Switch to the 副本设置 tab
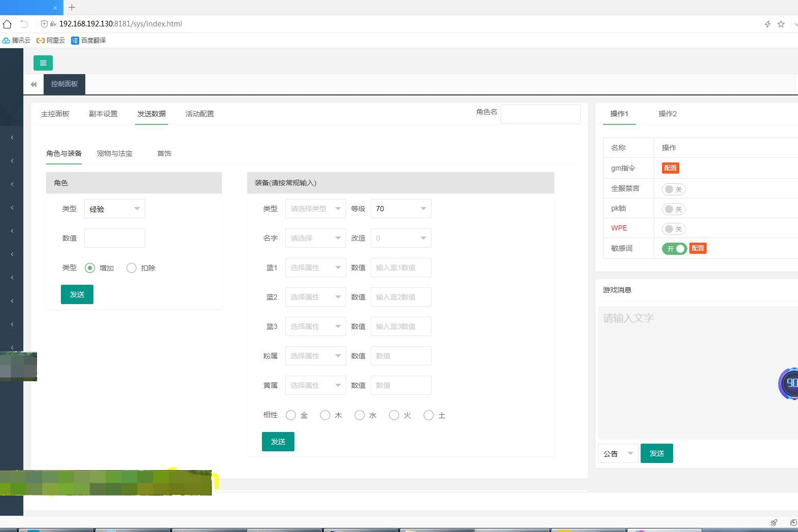This screenshot has height=532, width=798. [103, 114]
